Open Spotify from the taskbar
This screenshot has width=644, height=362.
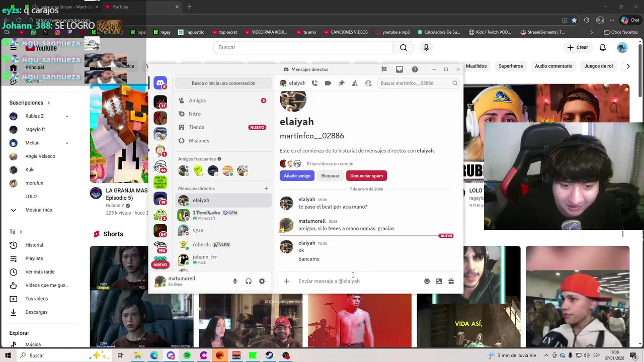187,355
